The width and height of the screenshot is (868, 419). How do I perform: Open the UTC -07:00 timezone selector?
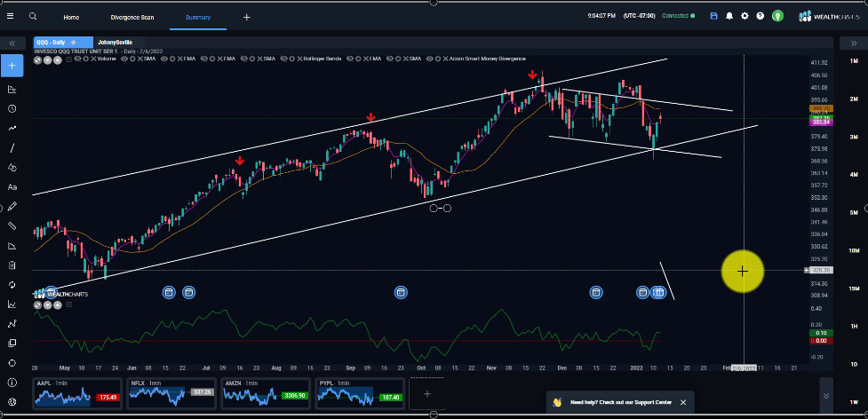638,16
